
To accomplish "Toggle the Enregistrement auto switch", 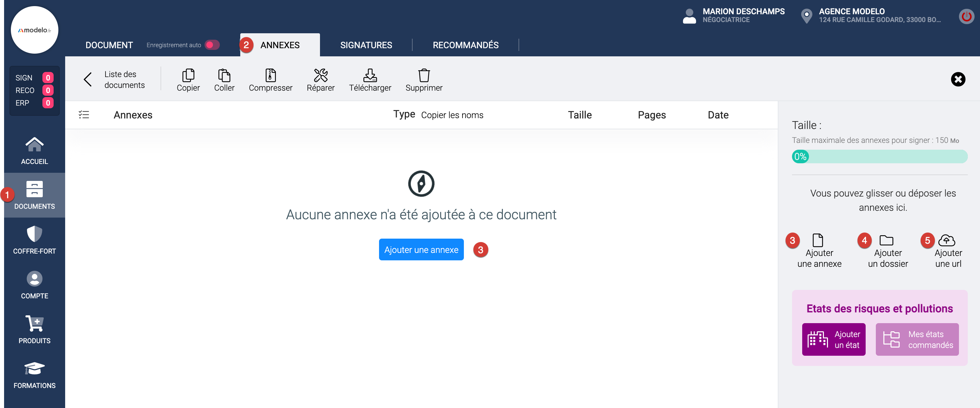I will tap(212, 45).
